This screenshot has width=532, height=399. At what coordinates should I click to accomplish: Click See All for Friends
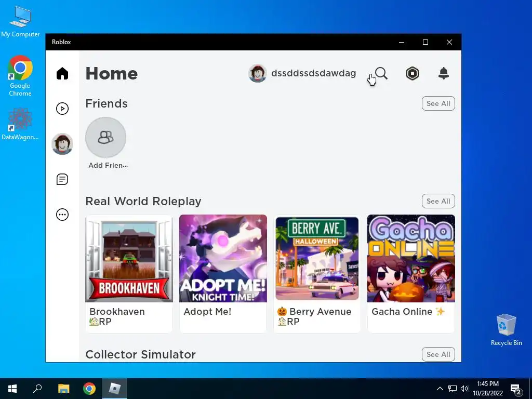pyautogui.click(x=438, y=103)
